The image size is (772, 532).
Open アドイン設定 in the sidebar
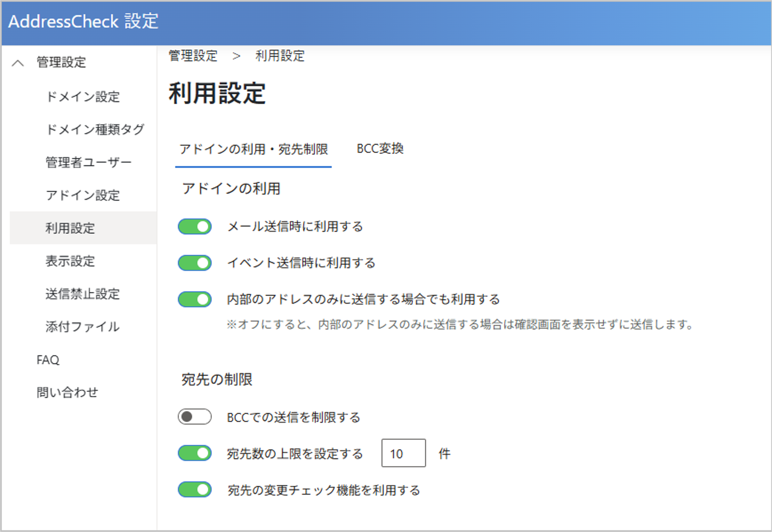point(83,195)
